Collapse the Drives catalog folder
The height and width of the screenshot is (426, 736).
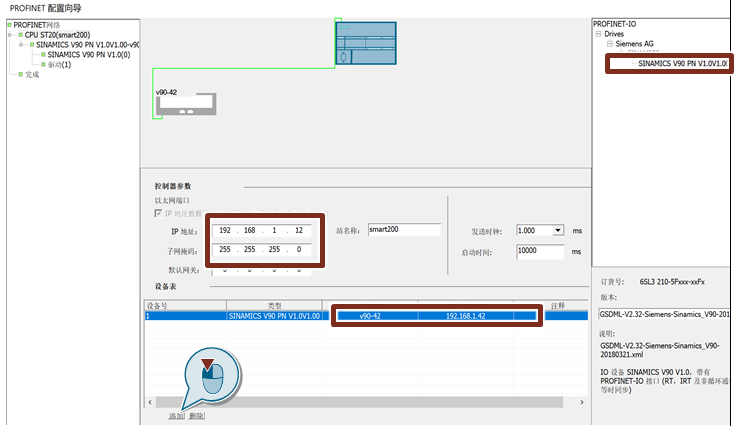tap(598, 34)
